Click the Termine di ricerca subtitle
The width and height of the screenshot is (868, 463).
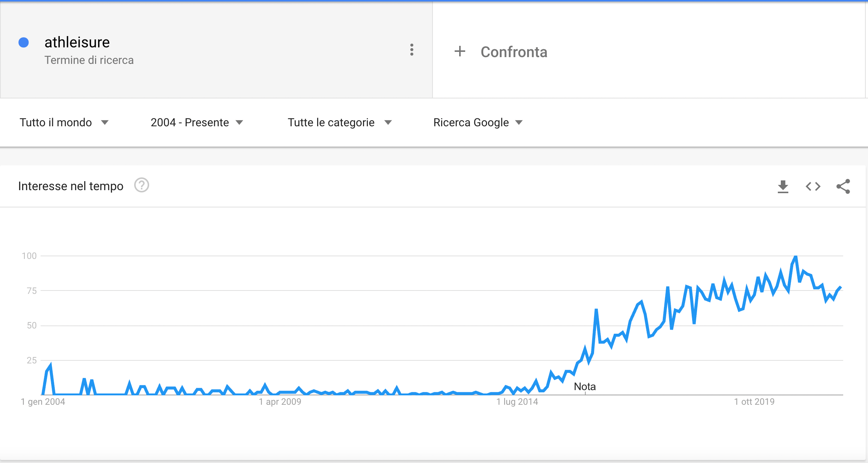[x=89, y=60]
